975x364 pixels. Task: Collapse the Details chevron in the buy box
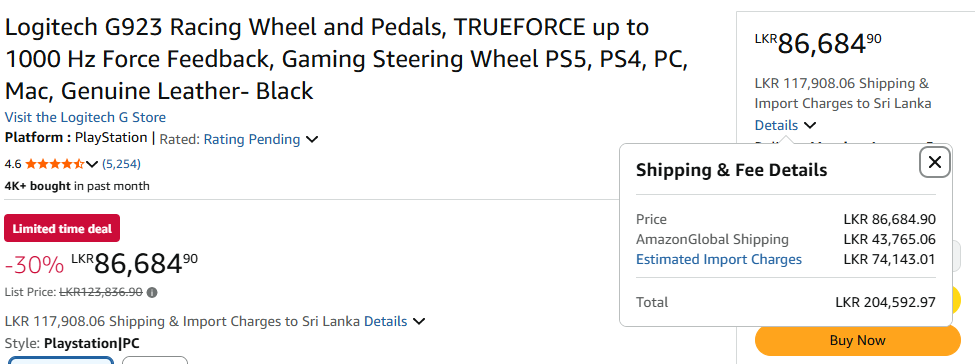coord(810,126)
